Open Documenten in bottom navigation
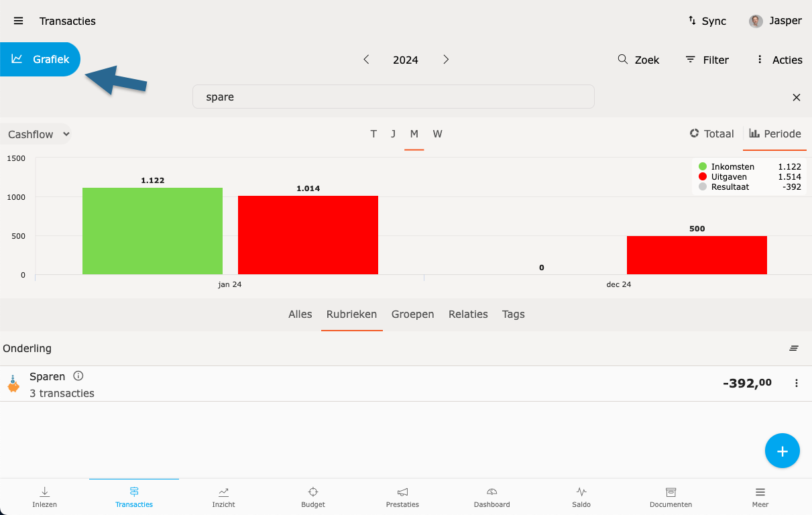Viewport: 812px width, 515px height. (671, 497)
